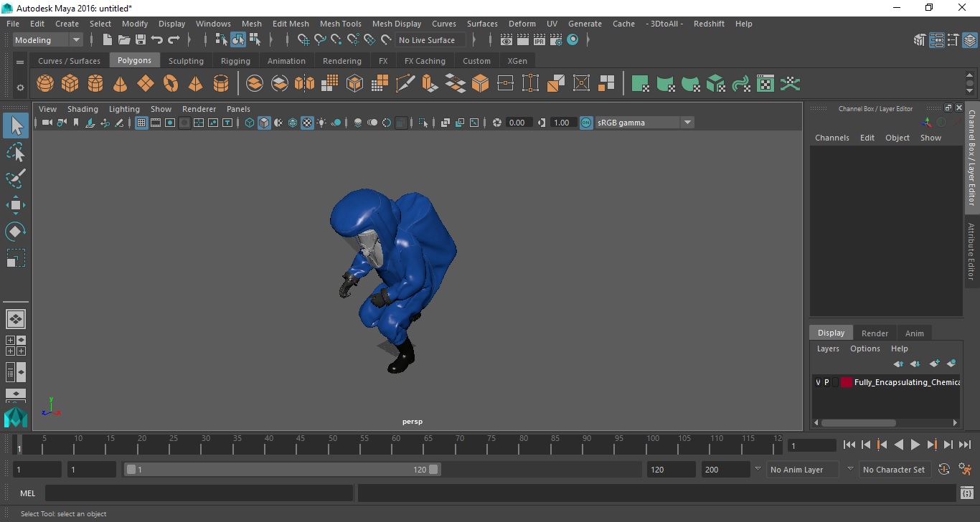The image size is (980, 522).
Task: Open the Layers menu in Layer Editor
Action: (828, 348)
